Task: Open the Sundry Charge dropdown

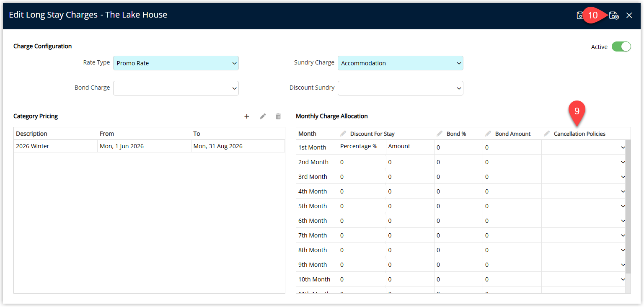Action: click(x=401, y=63)
